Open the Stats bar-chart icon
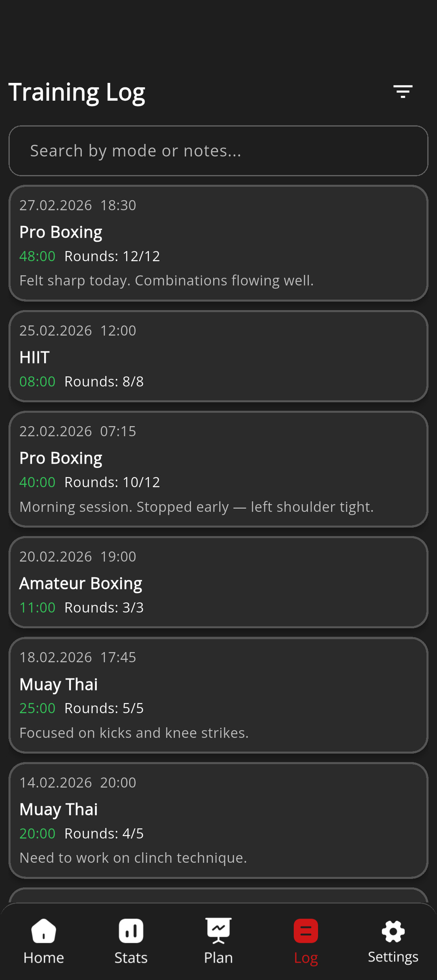The image size is (437, 980). point(131,931)
